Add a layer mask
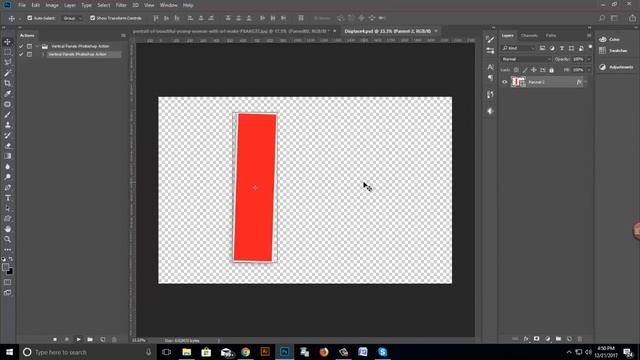This screenshot has height=360, width=640. tap(537, 339)
